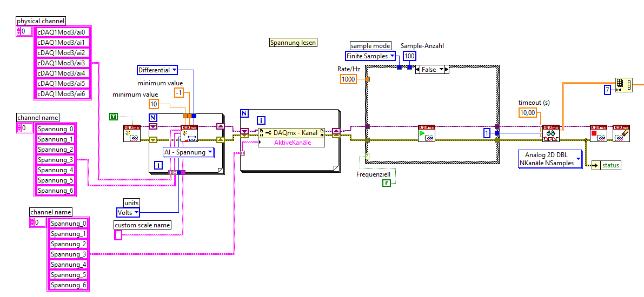The width and height of the screenshot is (644, 297).
Task: Click the AktiveKanäle property row
Action: (291, 143)
